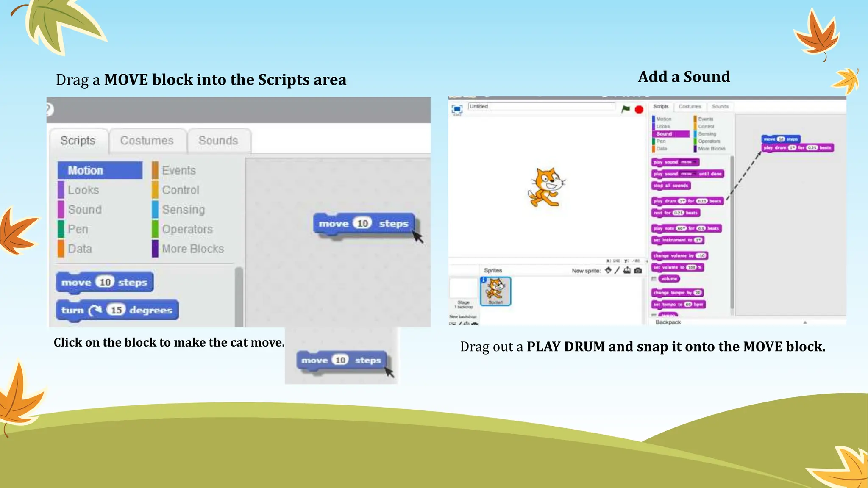Click the question mark help icon
The height and width of the screenshot is (488, 868).
[x=49, y=110]
